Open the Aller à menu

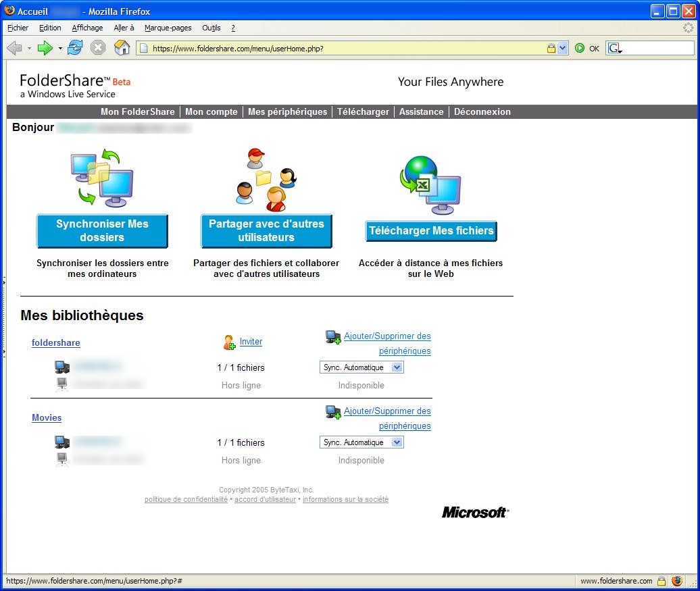point(124,28)
